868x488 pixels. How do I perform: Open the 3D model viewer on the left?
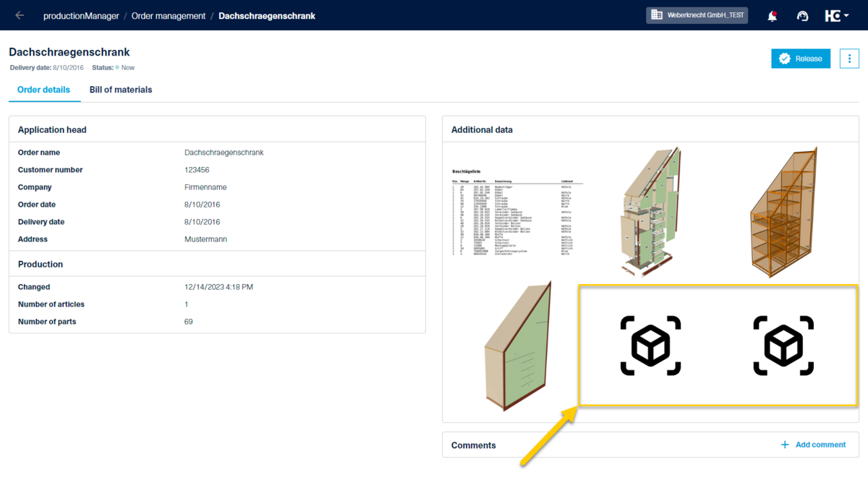pos(650,346)
